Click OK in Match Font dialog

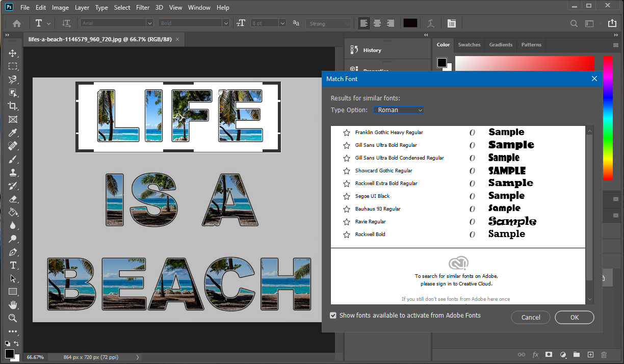pos(575,317)
